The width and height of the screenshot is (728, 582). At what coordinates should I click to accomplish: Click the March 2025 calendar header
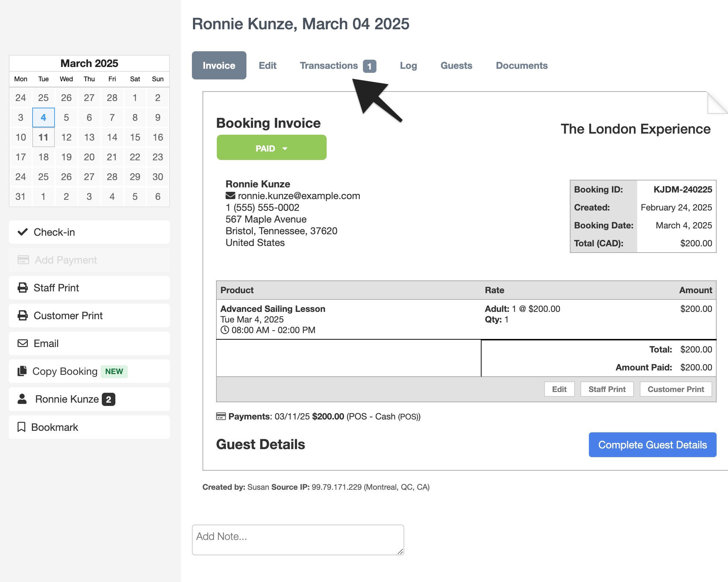click(89, 63)
